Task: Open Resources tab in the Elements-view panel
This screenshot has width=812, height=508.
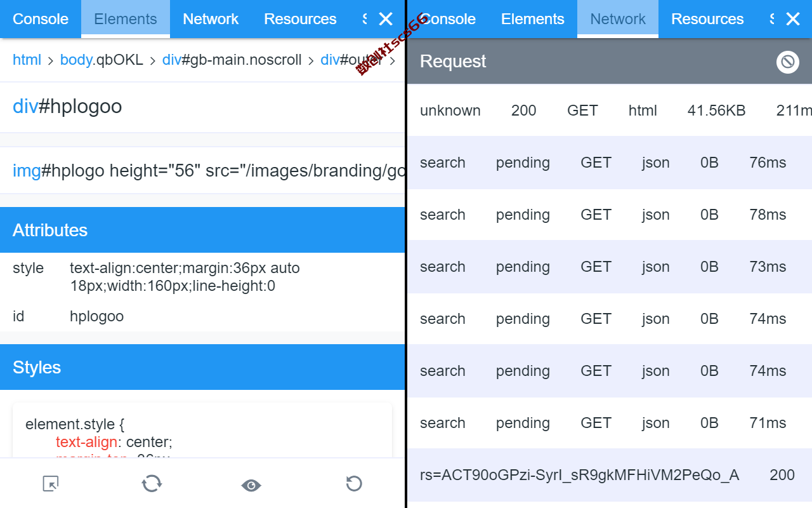Action: pyautogui.click(x=300, y=19)
